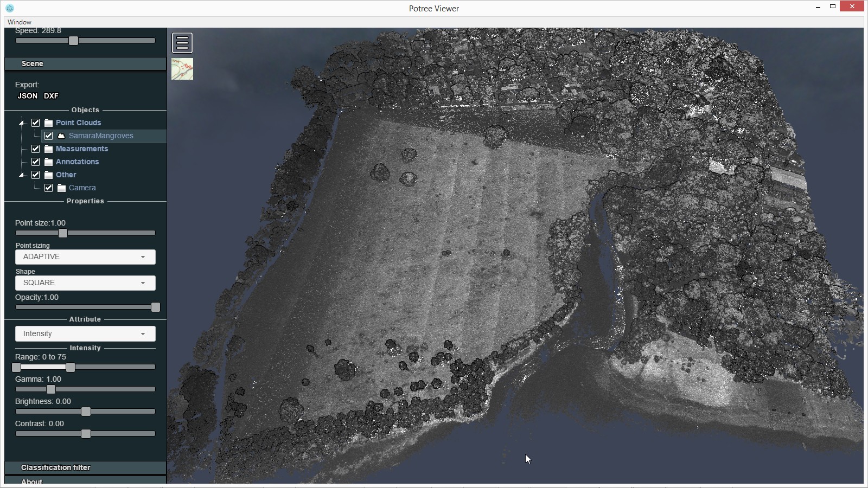Viewport: 868px width, 488px height.
Task: Click the Potree app icon in the title bar
Action: pos(9,8)
